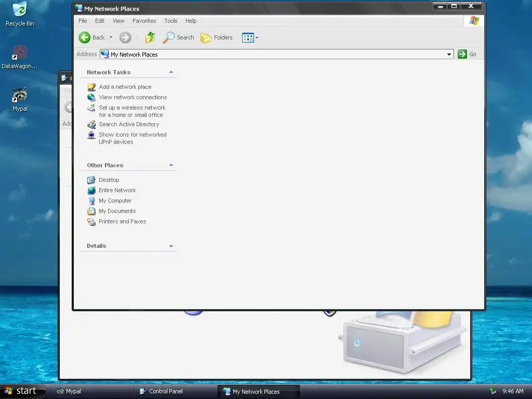Open Search Active Directory link
The image size is (532, 399).
coord(129,124)
